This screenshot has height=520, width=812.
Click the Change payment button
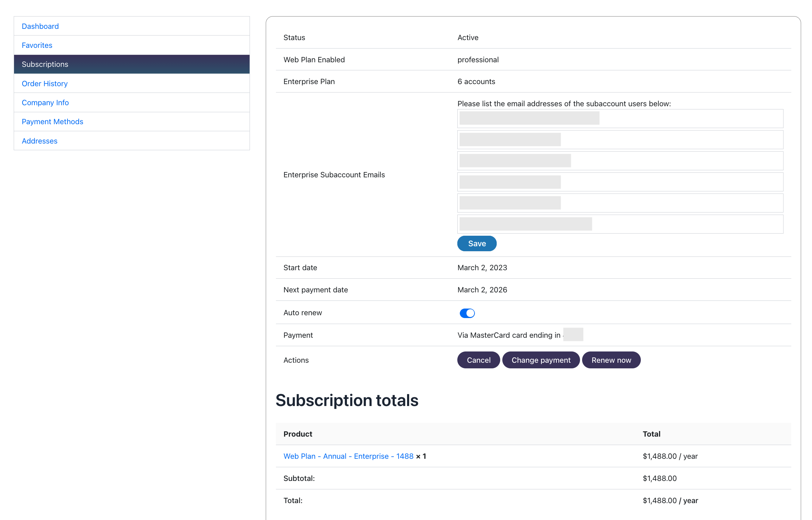click(541, 360)
